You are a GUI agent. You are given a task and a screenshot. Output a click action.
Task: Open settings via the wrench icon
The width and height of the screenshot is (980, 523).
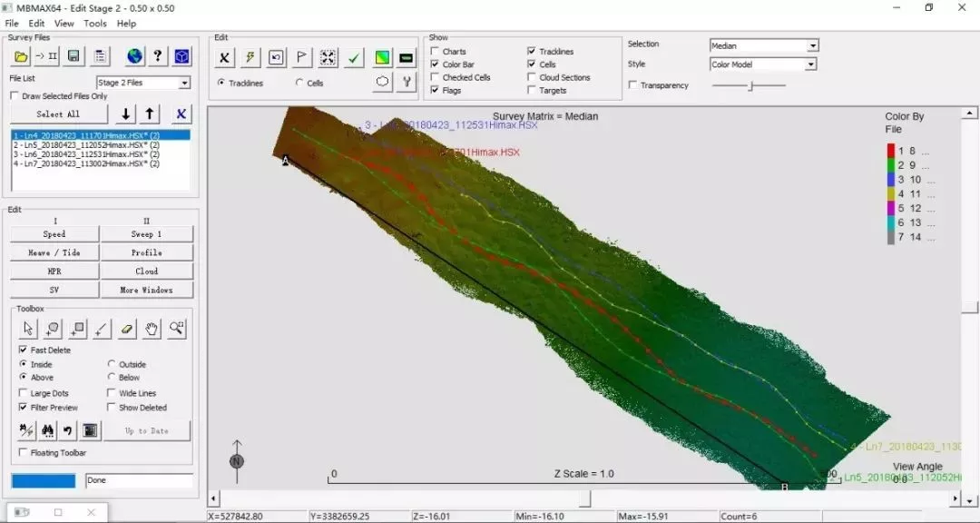click(407, 82)
